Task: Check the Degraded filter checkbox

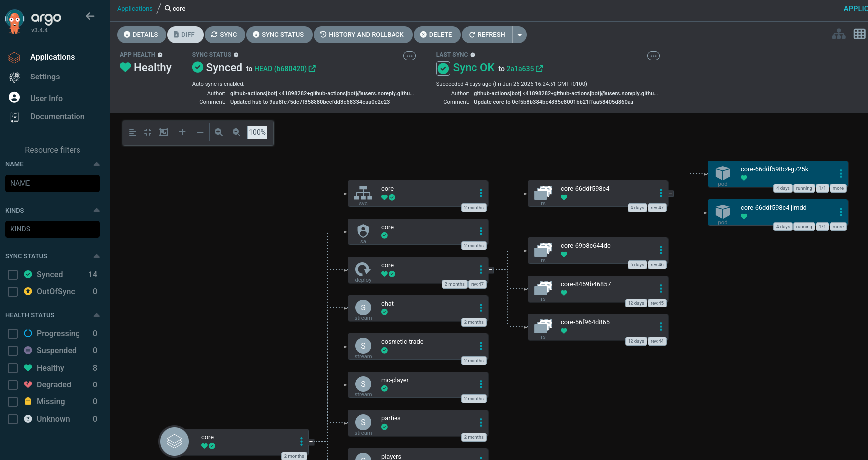Action: pyautogui.click(x=13, y=385)
